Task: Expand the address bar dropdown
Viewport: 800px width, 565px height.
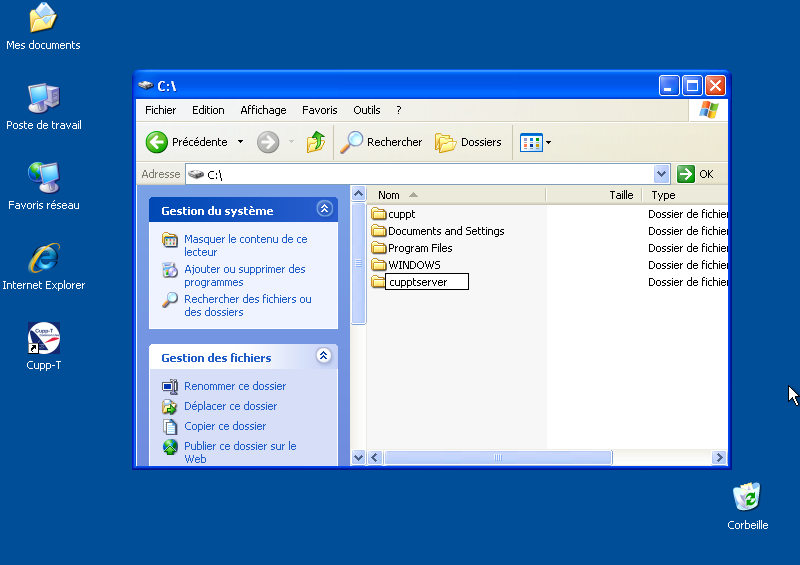Action: 660,174
